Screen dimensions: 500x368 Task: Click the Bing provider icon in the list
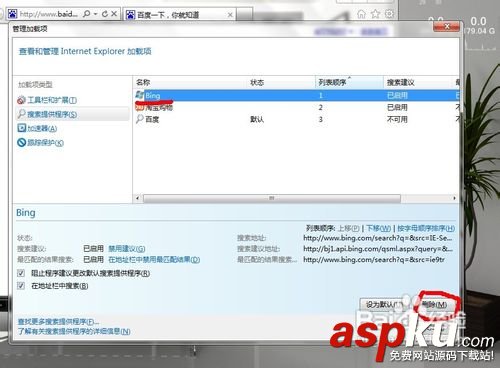click(x=140, y=95)
